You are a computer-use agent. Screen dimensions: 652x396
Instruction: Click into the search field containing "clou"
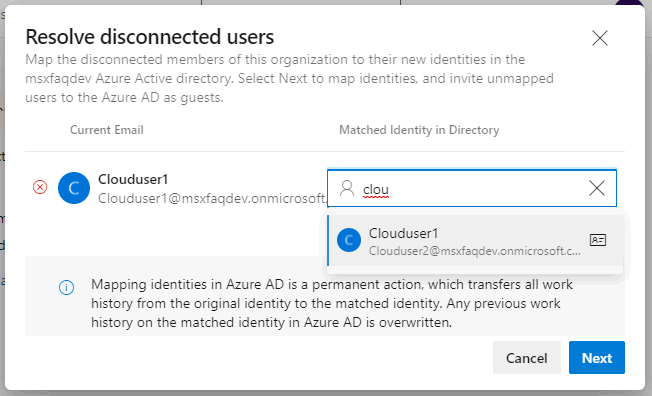472,188
